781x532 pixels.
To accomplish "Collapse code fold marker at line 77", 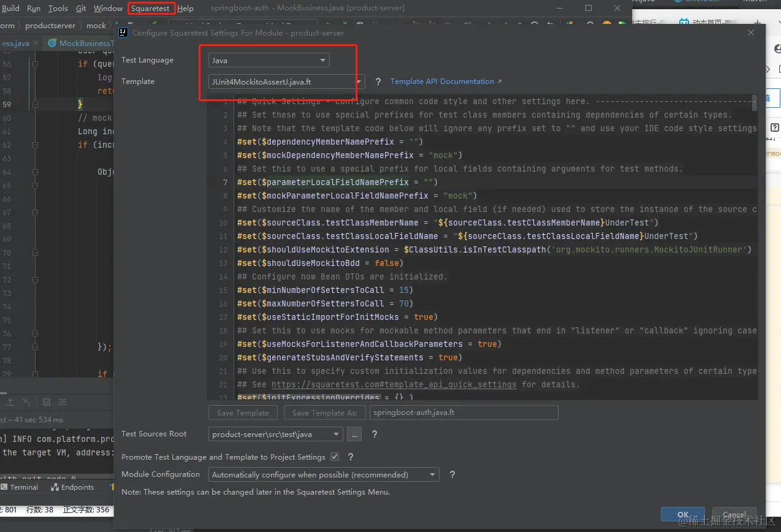I will (35, 347).
